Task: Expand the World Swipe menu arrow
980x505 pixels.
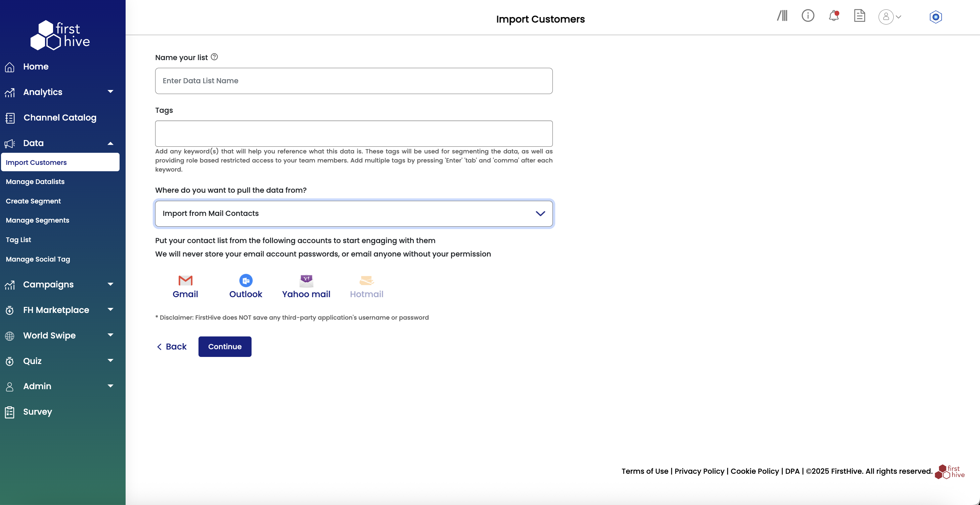Action: 110,335
